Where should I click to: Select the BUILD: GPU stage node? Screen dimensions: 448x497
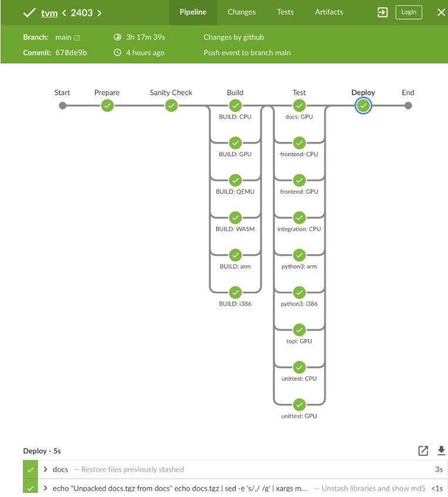(235, 143)
